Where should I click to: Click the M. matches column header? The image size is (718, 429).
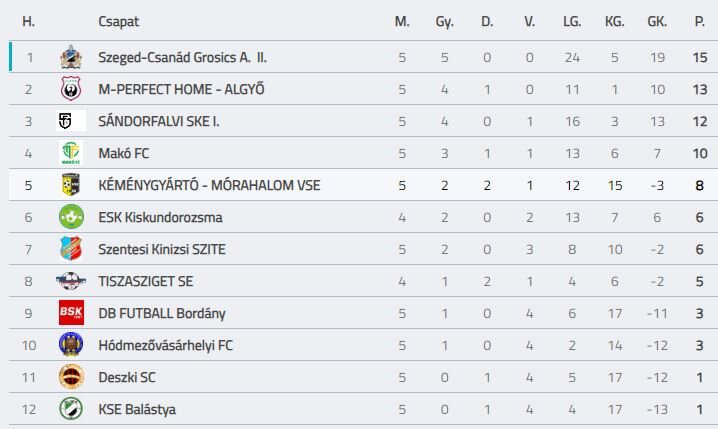[x=402, y=21]
